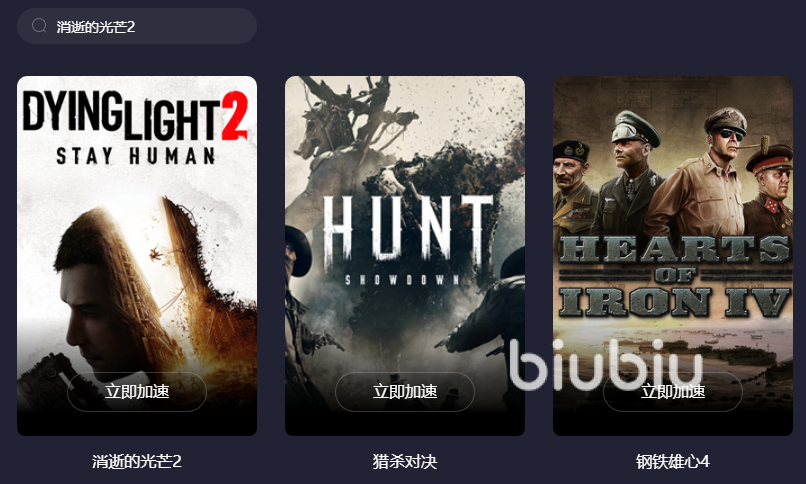Image resolution: width=806 pixels, height=484 pixels.
Task: Open the 钢铁雄心4 game title link
Action: coord(673,461)
